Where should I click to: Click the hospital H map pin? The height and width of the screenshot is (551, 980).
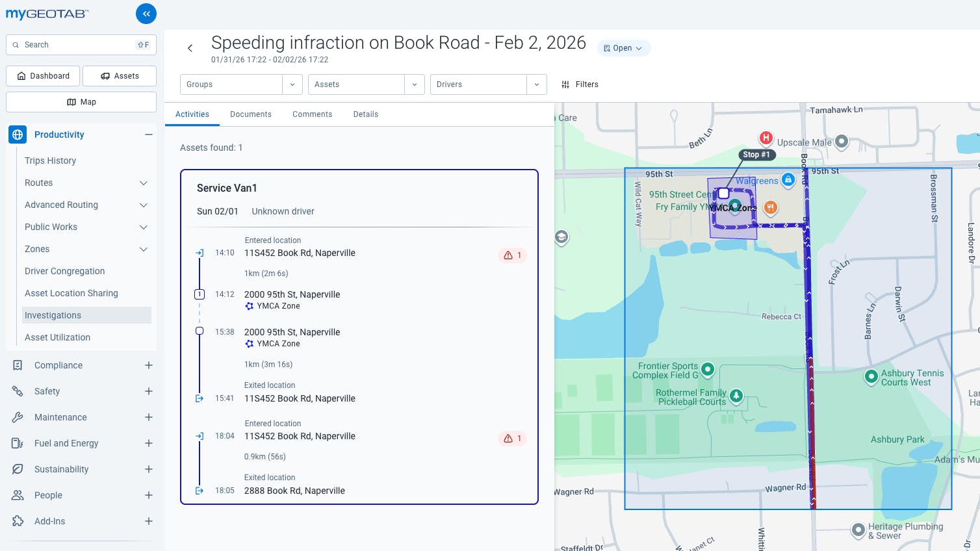tap(766, 138)
